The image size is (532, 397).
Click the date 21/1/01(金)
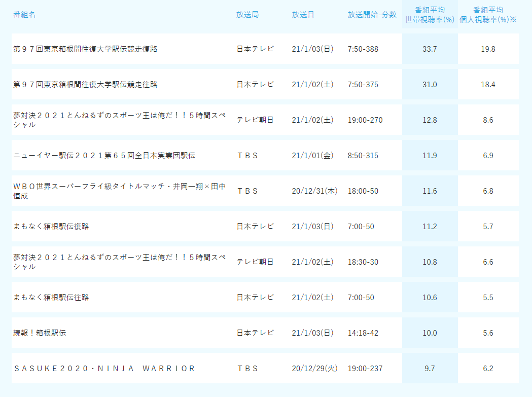pyautogui.click(x=312, y=156)
